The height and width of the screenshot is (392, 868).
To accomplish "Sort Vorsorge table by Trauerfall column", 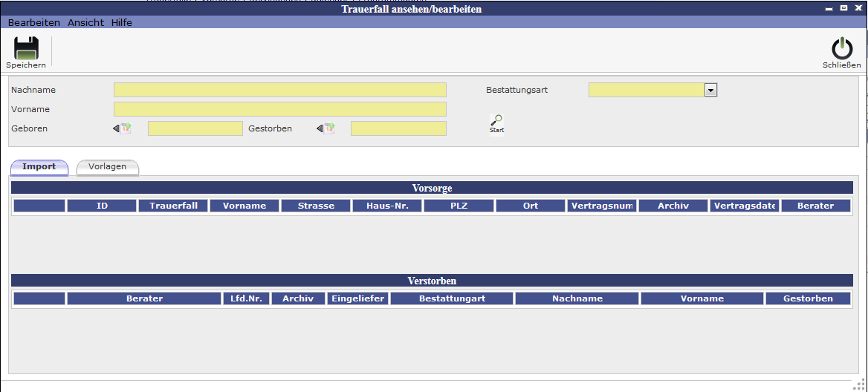I will point(173,206).
